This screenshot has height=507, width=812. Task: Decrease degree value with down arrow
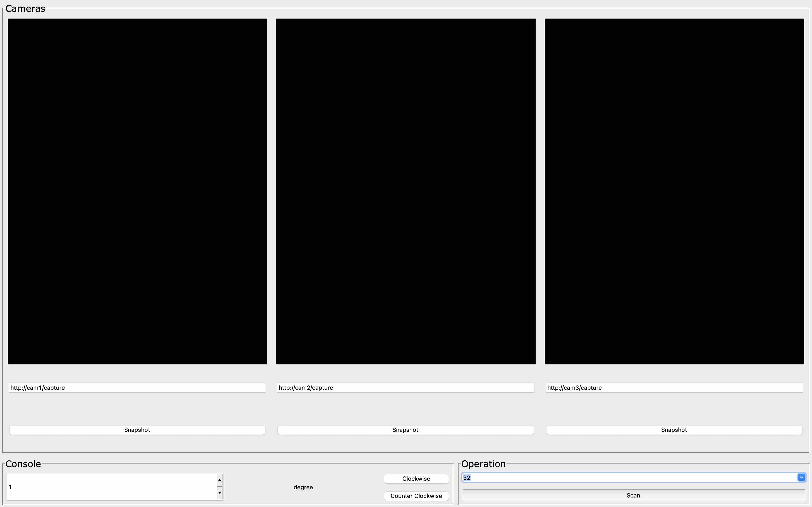click(220, 493)
